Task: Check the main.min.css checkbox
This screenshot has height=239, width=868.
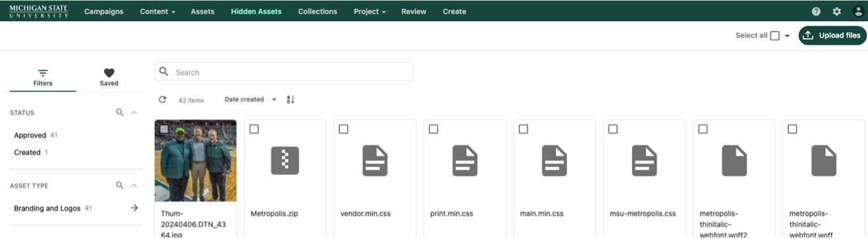Action: (523, 129)
